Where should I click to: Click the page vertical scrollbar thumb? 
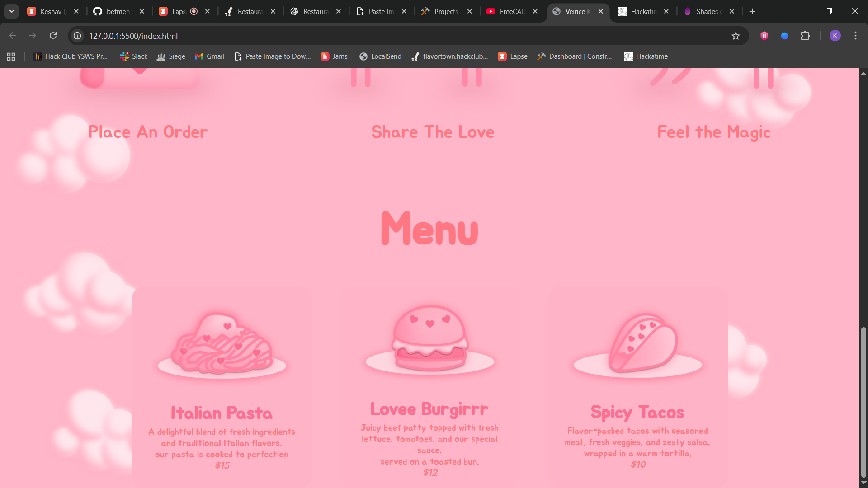pos(863,402)
